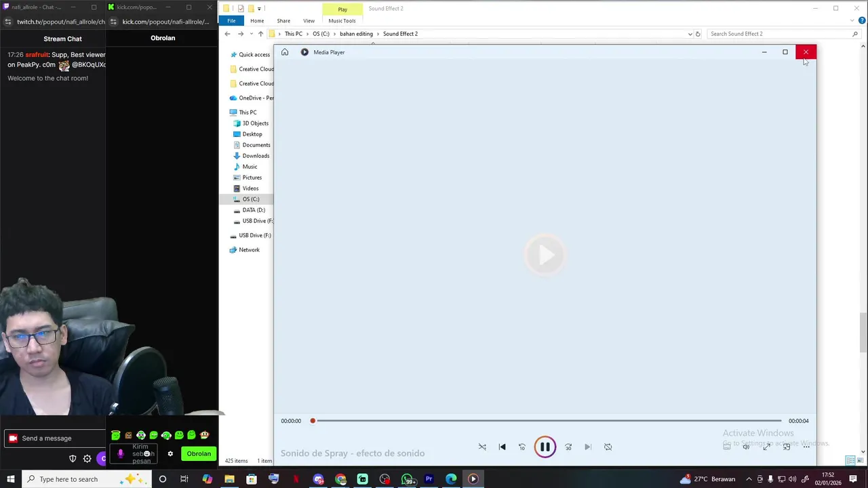The height and width of the screenshot is (488, 868).
Task: Click Send a message chat field
Action: click(x=56, y=439)
